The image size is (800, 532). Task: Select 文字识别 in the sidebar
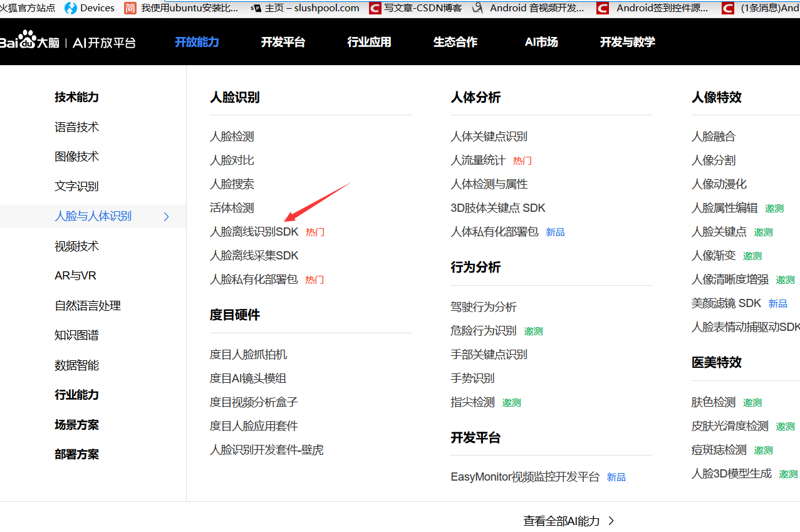tap(76, 187)
